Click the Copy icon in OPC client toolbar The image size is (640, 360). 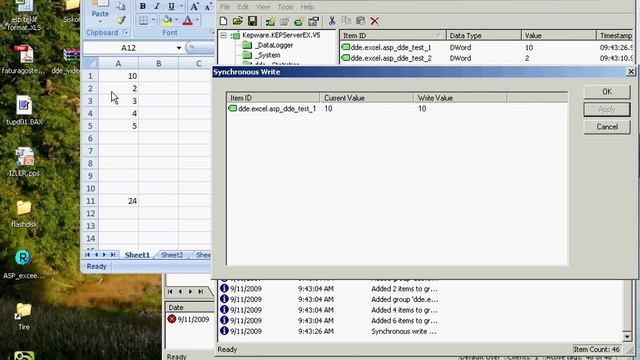(x=346, y=21)
